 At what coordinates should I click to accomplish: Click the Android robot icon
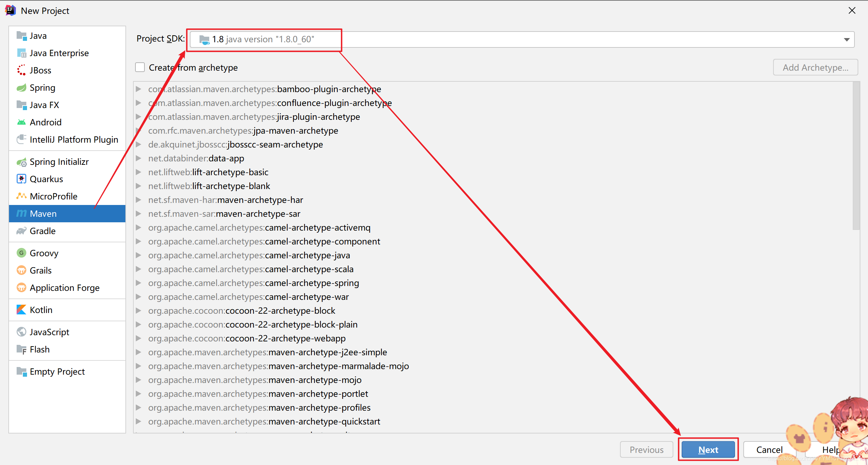click(21, 122)
